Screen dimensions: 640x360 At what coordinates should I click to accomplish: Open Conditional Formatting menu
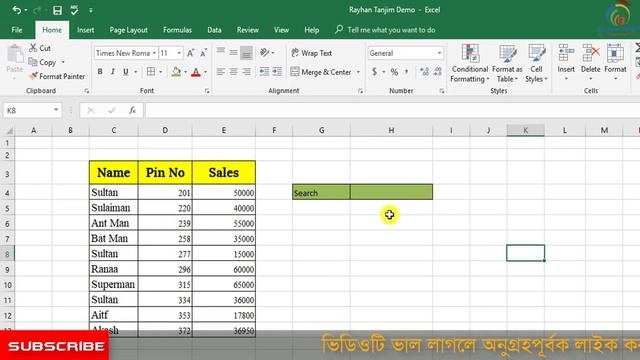(x=469, y=63)
